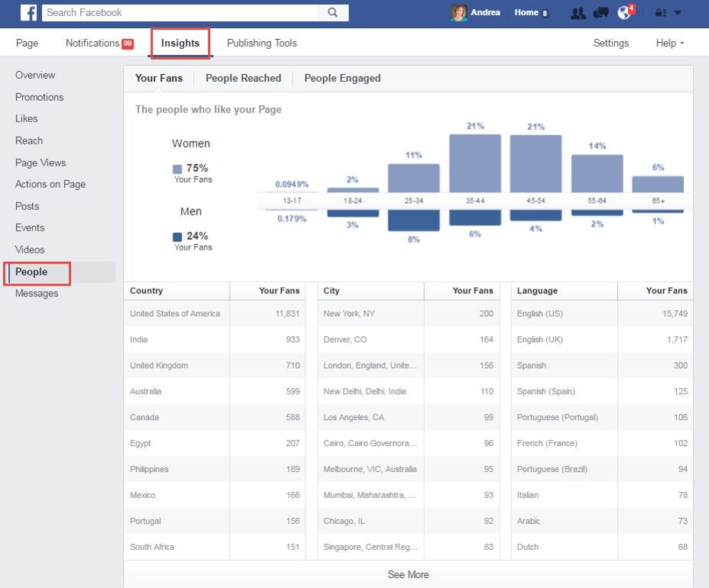Open Page Views in the sidebar

click(40, 163)
